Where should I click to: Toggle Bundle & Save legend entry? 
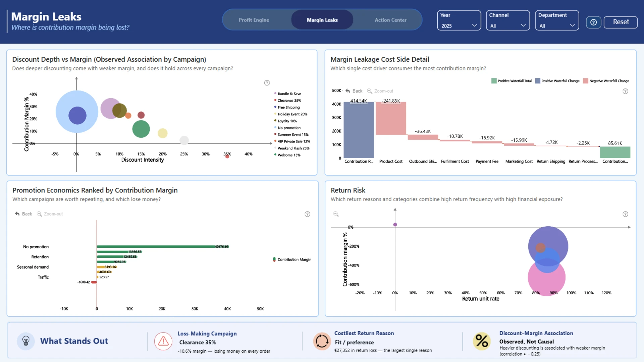[287, 94]
